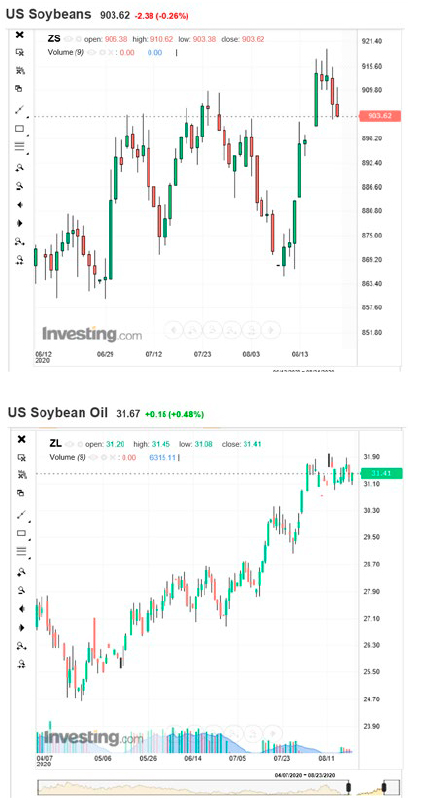Click scroll-right arrow on the Soybean Oil chart toolbar
Screen dimensions: 424x800
[21, 628]
